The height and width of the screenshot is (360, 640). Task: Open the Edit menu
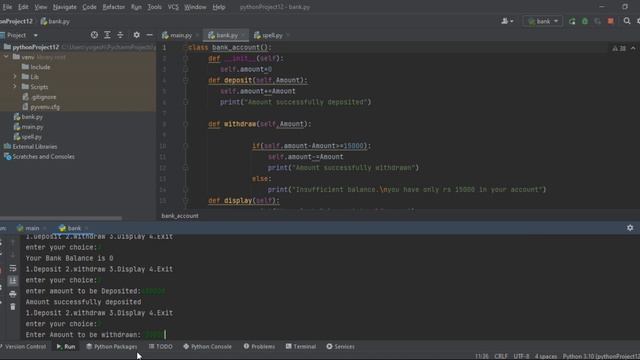click(x=23, y=7)
